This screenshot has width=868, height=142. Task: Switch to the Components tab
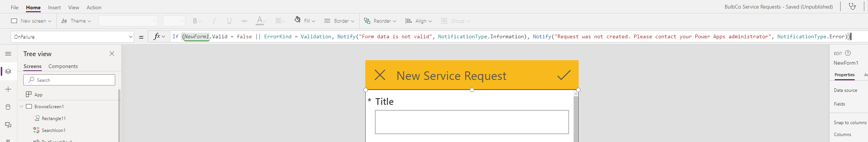coord(63,66)
